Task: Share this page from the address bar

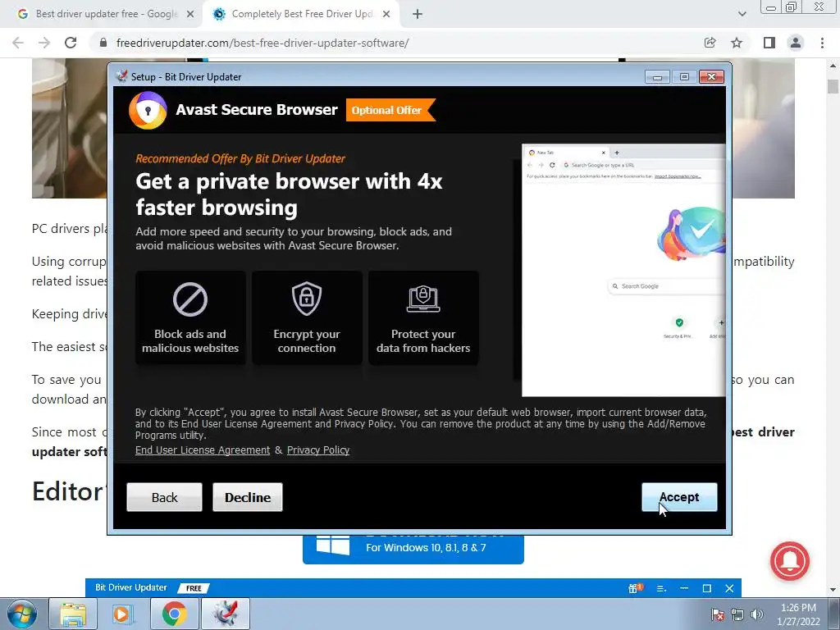Action: click(710, 43)
